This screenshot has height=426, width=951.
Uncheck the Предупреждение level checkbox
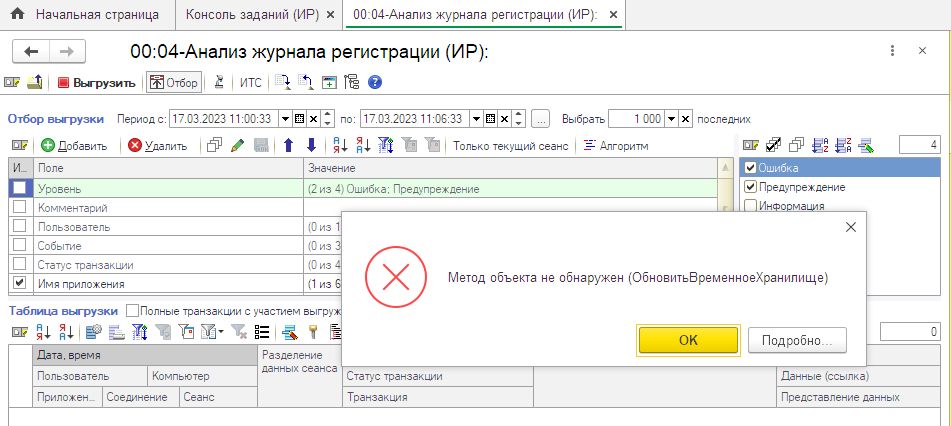750,187
